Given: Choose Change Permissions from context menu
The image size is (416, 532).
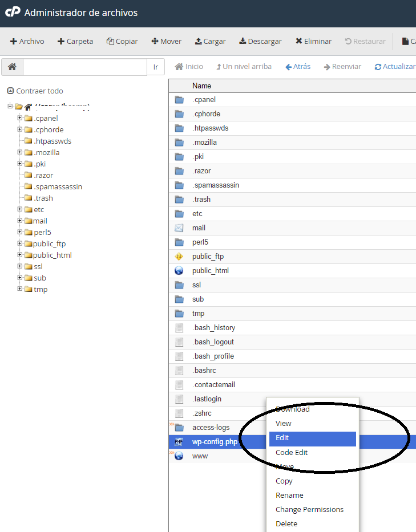Looking at the screenshot, I should point(309,510).
